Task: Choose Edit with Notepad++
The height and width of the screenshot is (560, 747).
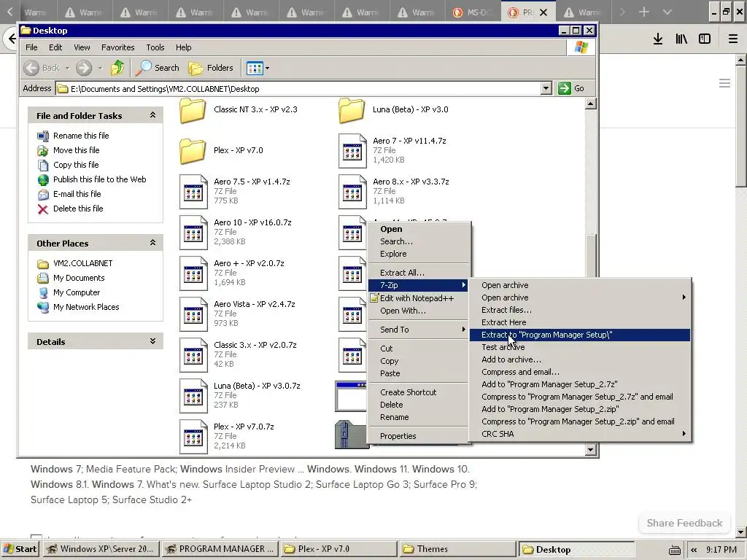Action: (x=419, y=298)
